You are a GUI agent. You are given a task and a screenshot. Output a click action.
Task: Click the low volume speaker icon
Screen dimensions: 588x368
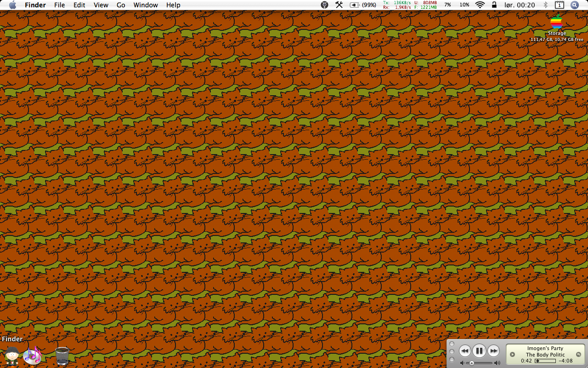[462, 363]
